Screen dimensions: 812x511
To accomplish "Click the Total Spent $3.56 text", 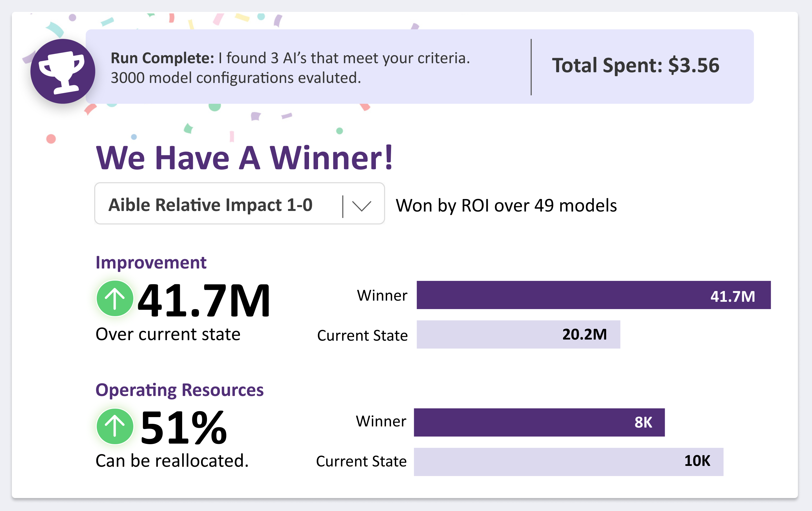I will tap(635, 65).
